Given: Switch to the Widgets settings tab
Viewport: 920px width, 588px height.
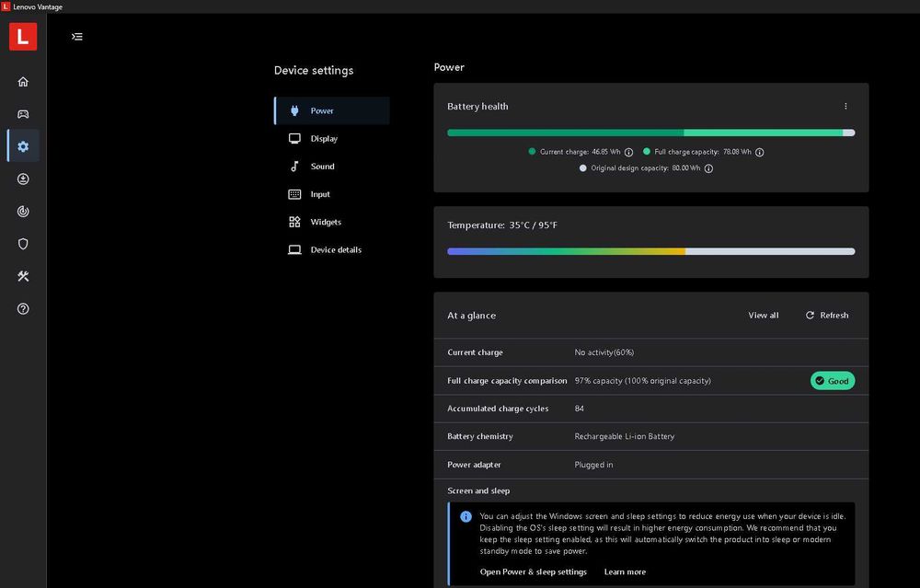Looking at the screenshot, I should tap(332, 222).
